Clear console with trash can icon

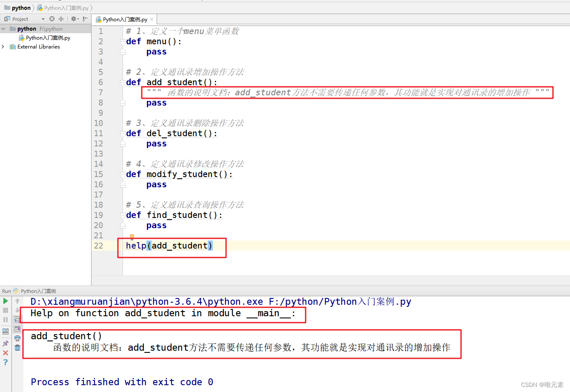pyautogui.click(x=17, y=348)
